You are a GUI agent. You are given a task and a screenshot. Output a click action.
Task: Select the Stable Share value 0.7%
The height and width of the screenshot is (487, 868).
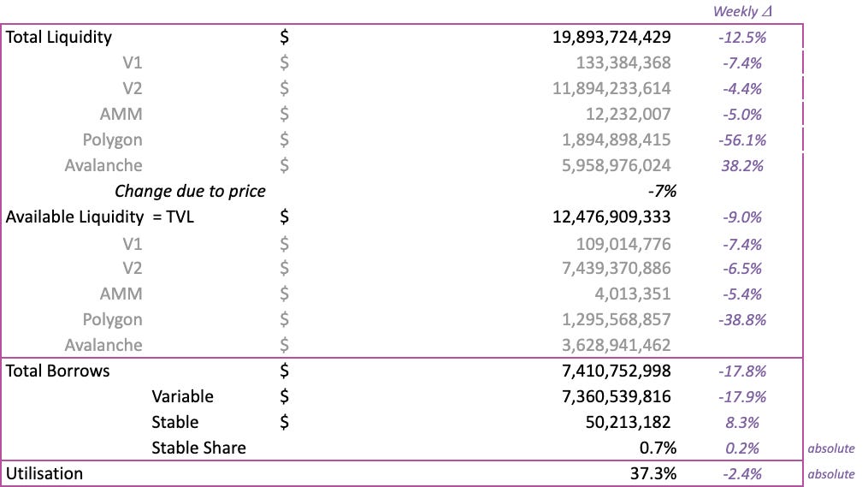658,448
